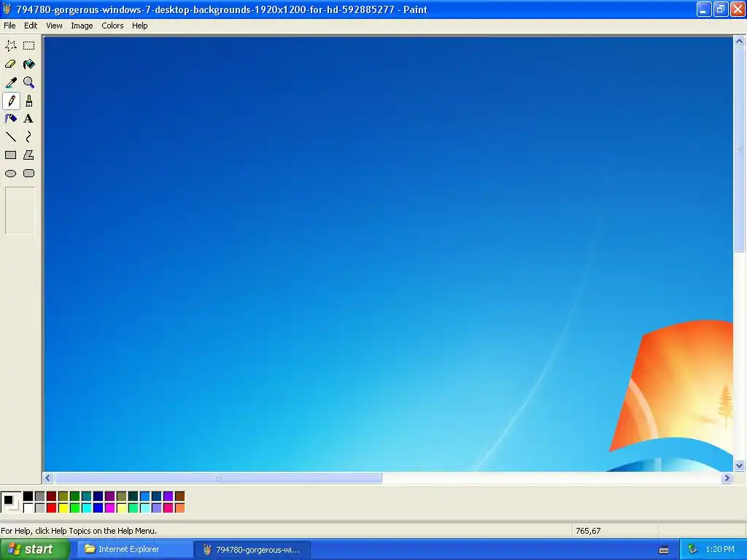Screen dimensions: 747x560
Task: Click the vertical scrollbar down arrow
Action: 740,466
